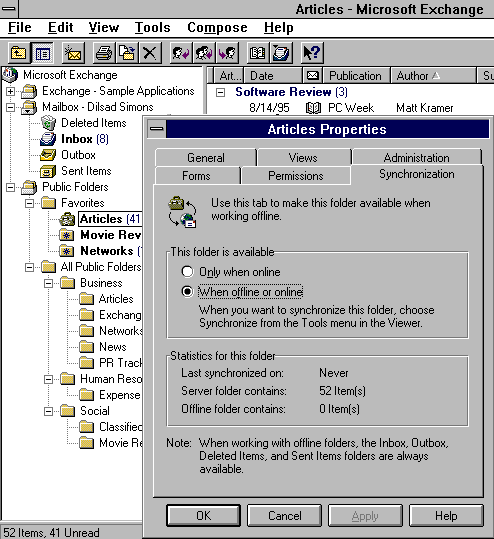This screenshot has height=539, width=494.
Task: Click the grayed Apply button
Action: pos(365,516)
